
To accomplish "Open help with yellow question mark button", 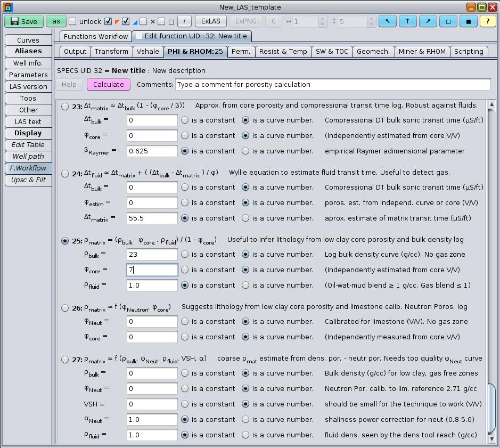I will click(488, 21).
